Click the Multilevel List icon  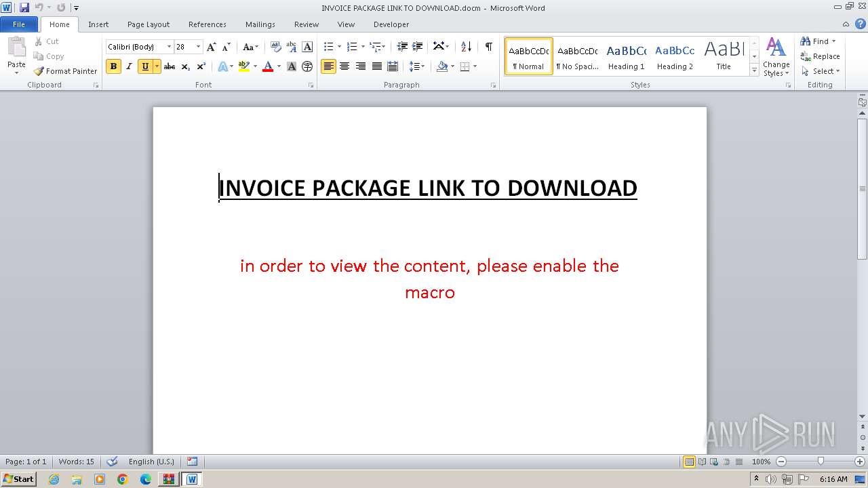coord(374,47)
